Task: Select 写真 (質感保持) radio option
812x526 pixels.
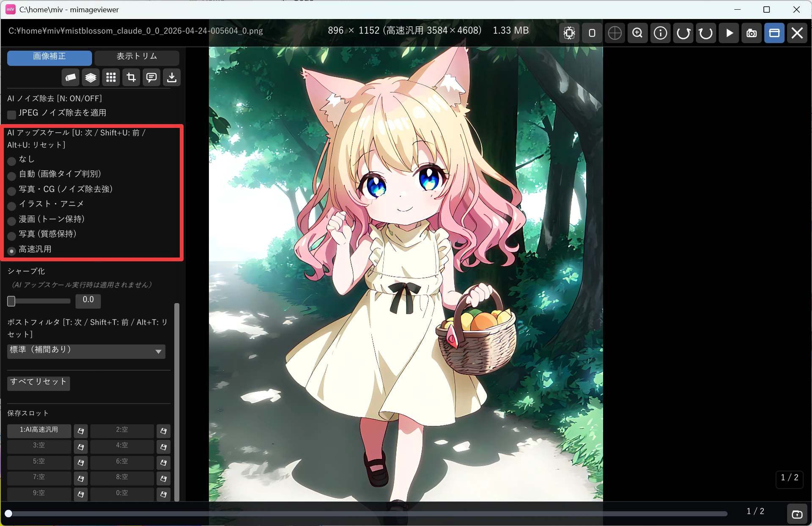Action: (x=12, y=235)
